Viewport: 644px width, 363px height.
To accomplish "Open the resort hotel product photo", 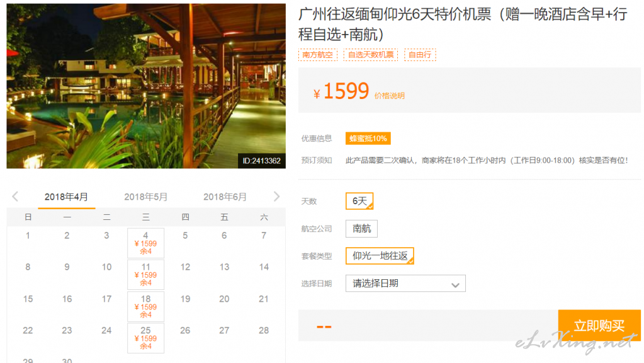I will click(146, 86).
